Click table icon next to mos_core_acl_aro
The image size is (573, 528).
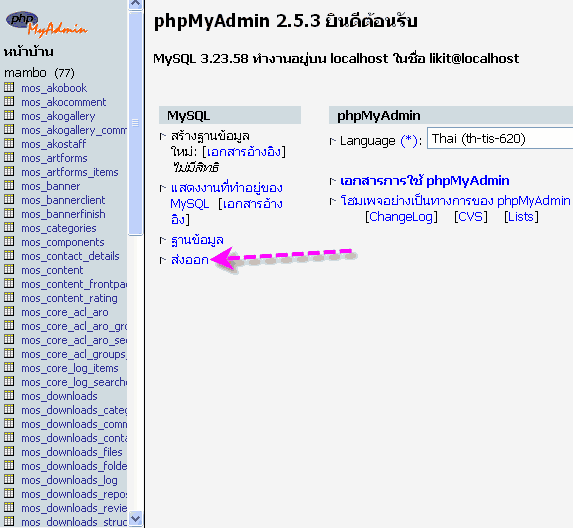(x=9, y=311)
